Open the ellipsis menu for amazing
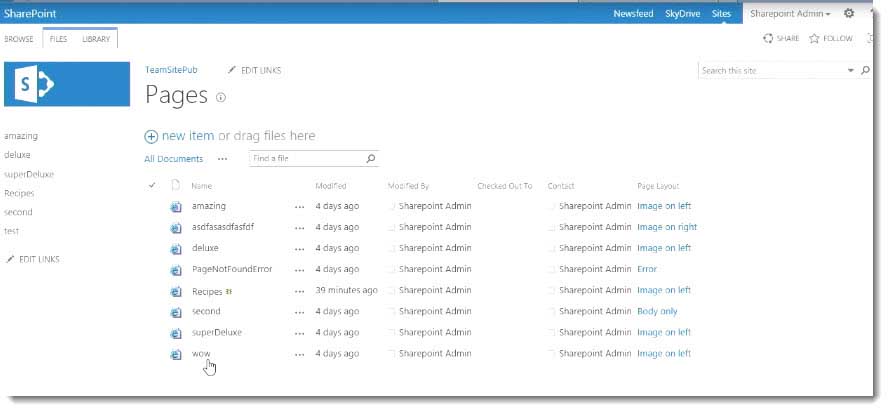This screenshot has width=888, height=411. point(300,207)
